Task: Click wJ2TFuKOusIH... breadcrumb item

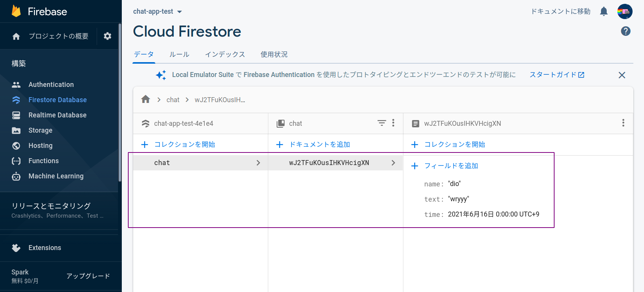Action: [x=220, y=100]
